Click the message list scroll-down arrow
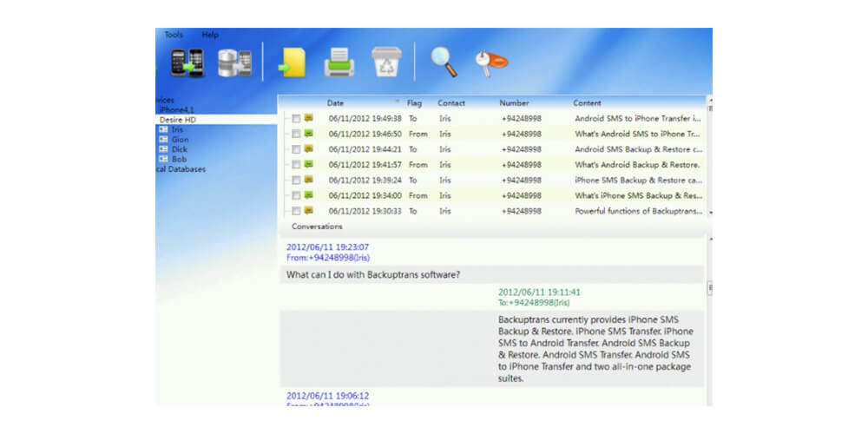This screenshot has height=434, width=868. pyautogui.click(x=710, y=212)
